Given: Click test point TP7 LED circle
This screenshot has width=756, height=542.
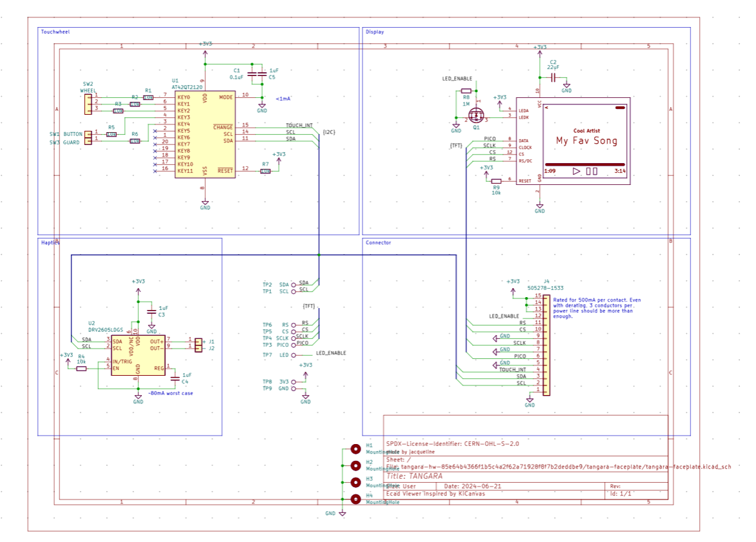Looking at the screenshot, I should pyautogui.click(x=293, y=356).
